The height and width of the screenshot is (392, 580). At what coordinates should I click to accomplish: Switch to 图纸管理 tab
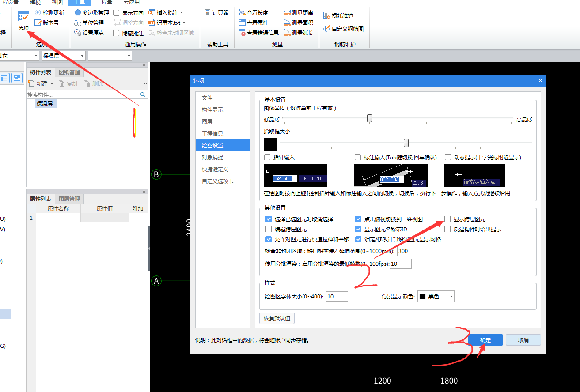tap(69, 72)
